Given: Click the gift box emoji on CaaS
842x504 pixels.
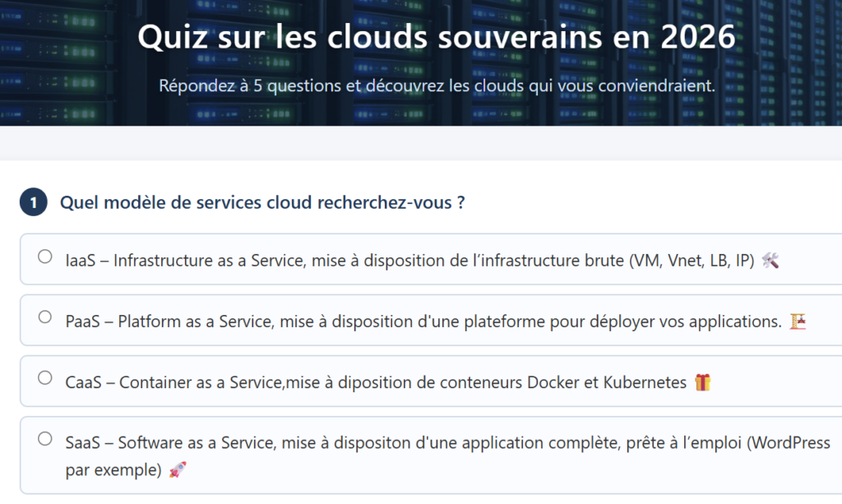Looking at the screenshot, I should 702,382.
